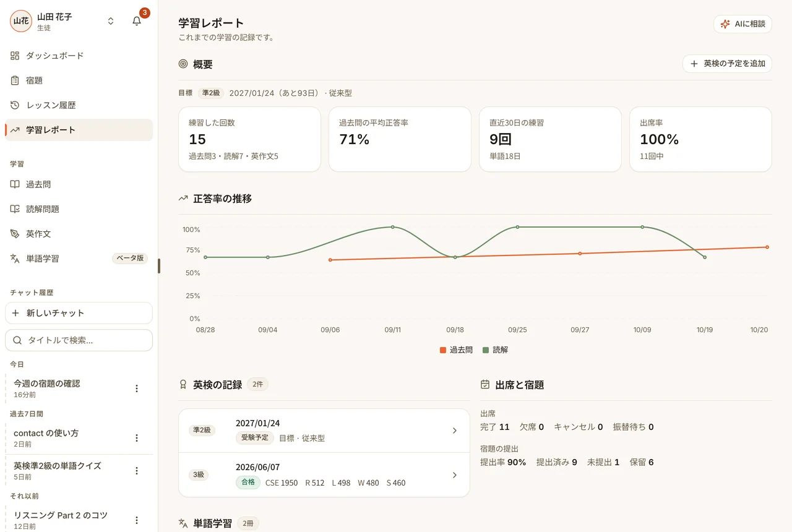Viewport: 792px width, 532px height.
Task: Click the 英検の記録 award icon
Action: [x=183, y=384]
